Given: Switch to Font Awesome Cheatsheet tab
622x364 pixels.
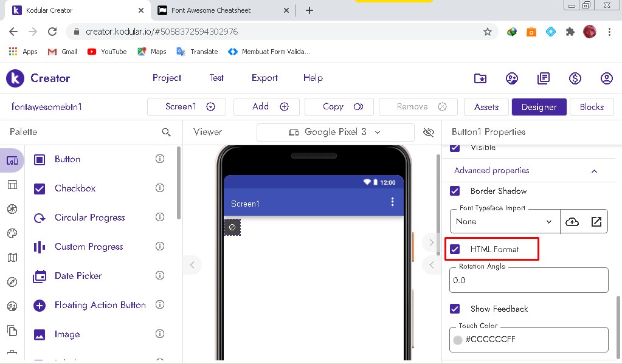Looking at the screenshot, I should coord(223,10).
